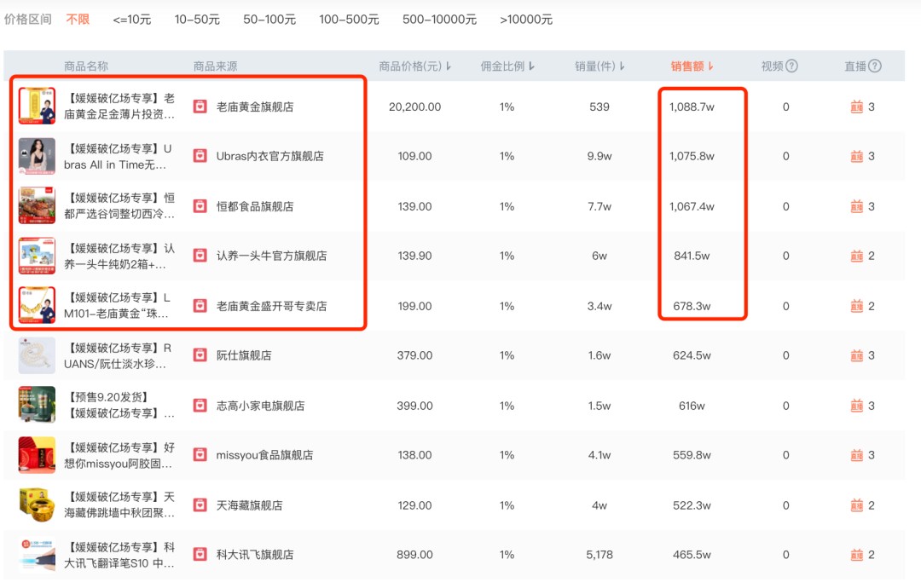Sort by 商品价格(元) column
Screen dimensions: 921x588
click(414, 66)
